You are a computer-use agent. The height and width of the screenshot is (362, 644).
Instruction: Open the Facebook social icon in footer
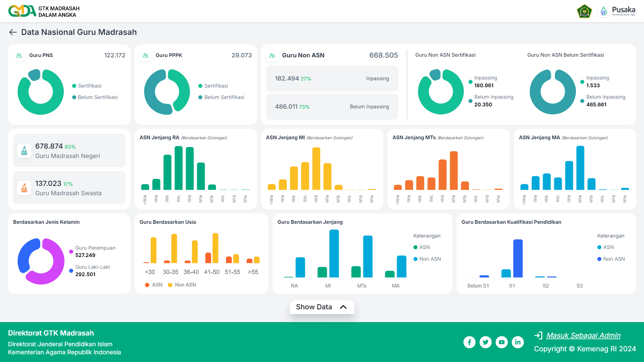pos(469,342)
